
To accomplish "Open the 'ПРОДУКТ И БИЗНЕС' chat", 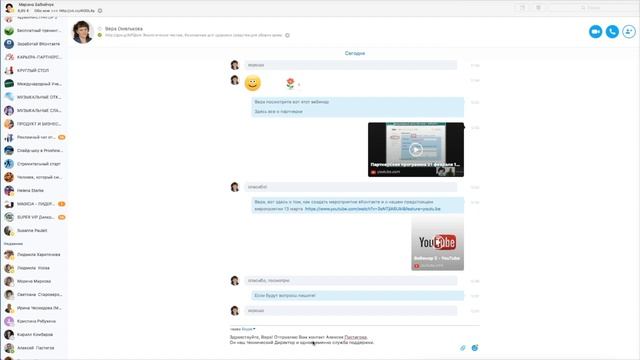I will 34,124.
